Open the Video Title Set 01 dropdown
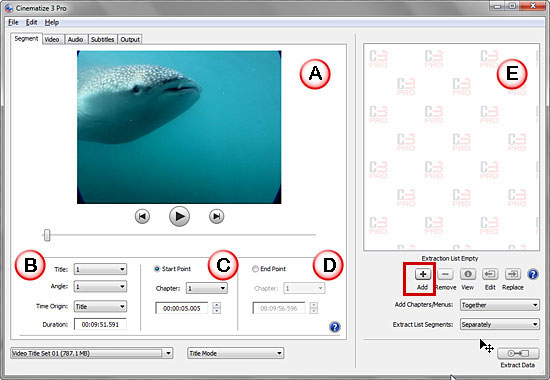550x380 pixels. pos(92,353)
